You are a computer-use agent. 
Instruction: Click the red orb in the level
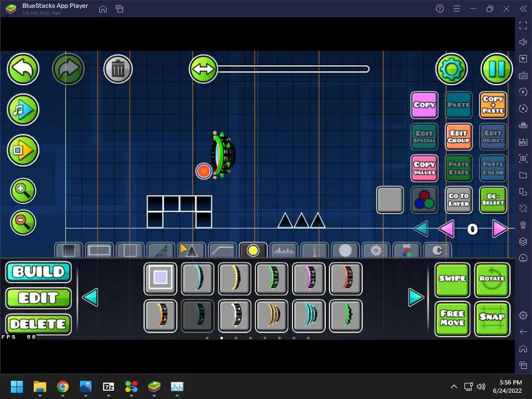click(x=204, y=171)
